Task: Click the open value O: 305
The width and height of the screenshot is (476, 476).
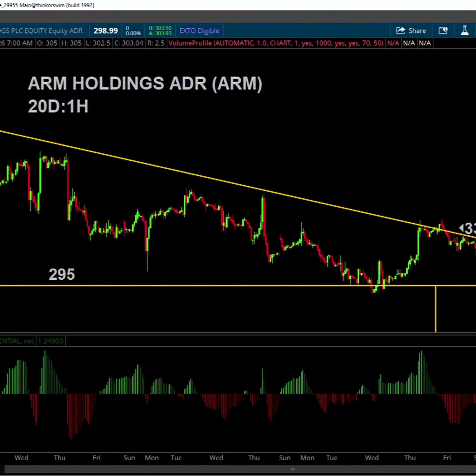Action: [x=47, y=43]
